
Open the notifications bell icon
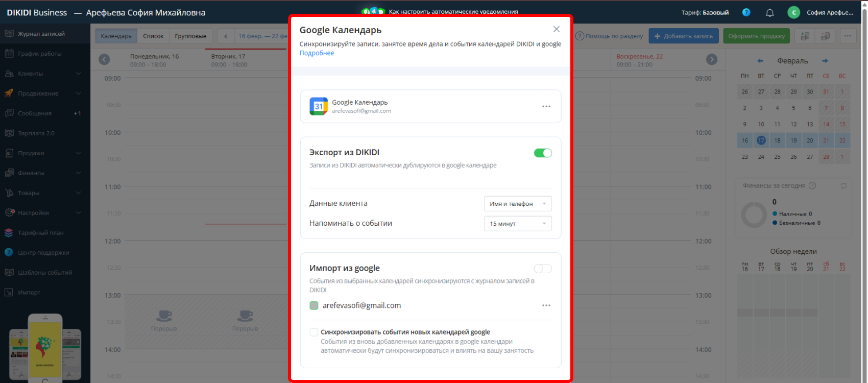(x=769, y=13)
